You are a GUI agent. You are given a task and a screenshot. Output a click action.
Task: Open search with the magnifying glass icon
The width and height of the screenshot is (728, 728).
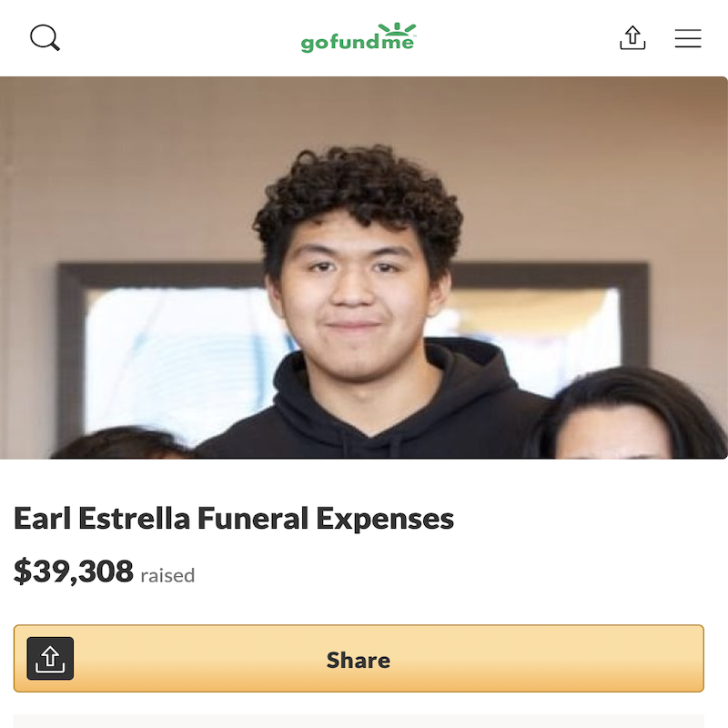coord(45,37)
